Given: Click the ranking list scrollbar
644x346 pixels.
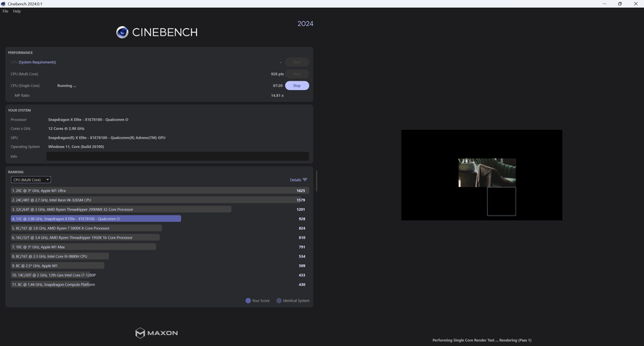Looking at the screenshot, I should pos(317,181).
